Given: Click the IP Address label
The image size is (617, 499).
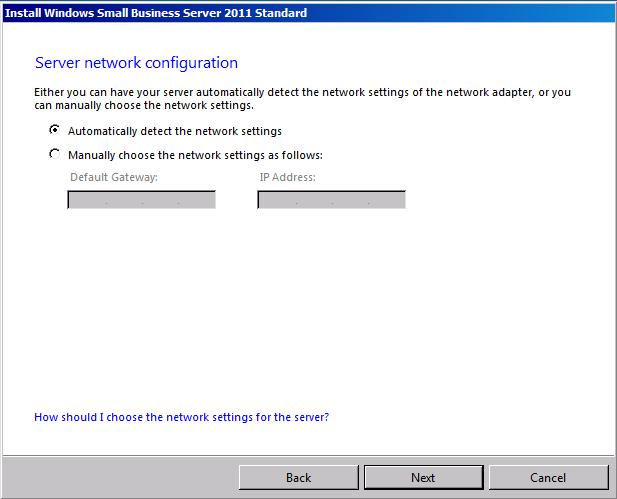Looking at the screenshot, I should tap(288, 177).
